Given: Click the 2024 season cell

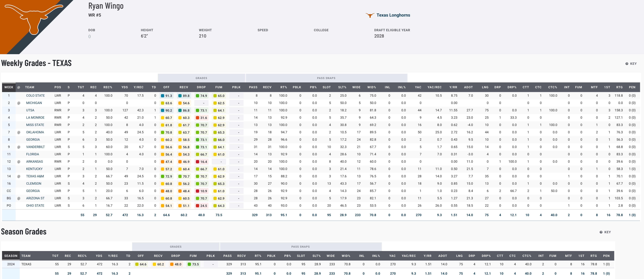Looking at the screenshot, I should click(11, 264).
